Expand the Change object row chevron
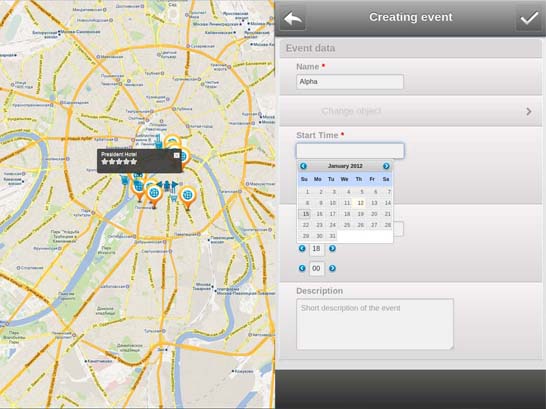Image resolution: width=546 pixels, height=409 pixels. (x=529, y=111)
